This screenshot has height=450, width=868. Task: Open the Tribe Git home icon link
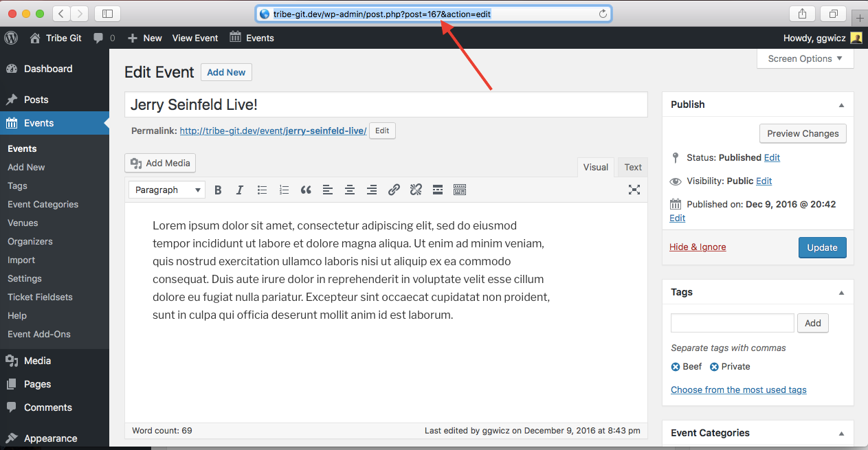[x=34, y=38]
